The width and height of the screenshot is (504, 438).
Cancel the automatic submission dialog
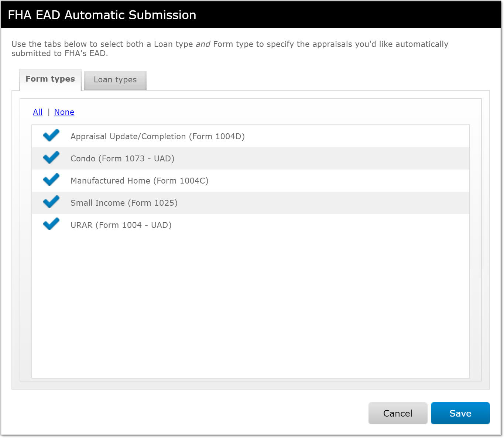(x=398, y=413)
